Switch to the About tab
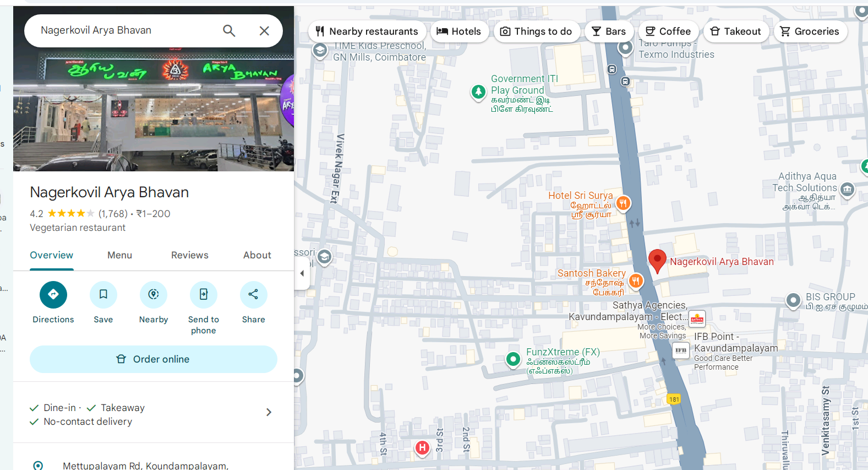Image resolution: width=868 pixels, height=470 pixels. [258, 255]
